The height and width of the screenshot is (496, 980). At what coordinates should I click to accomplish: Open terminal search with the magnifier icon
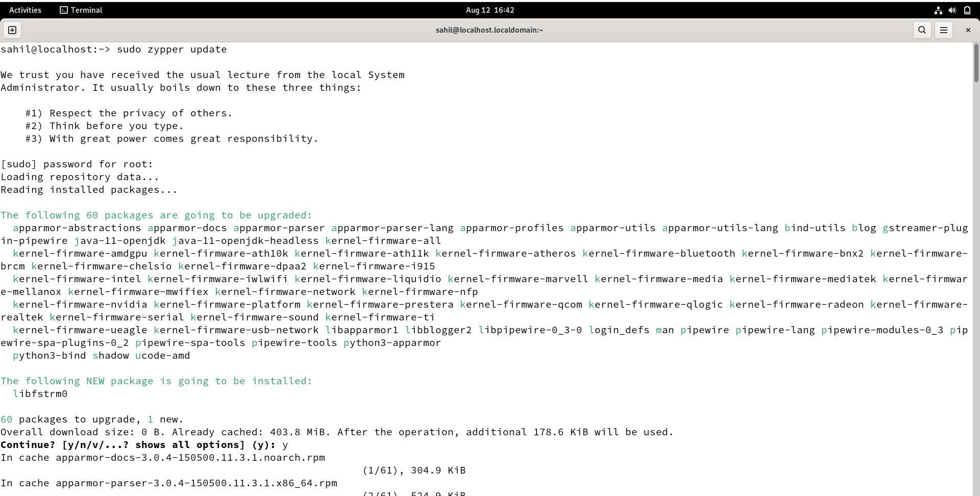[922, 30]
